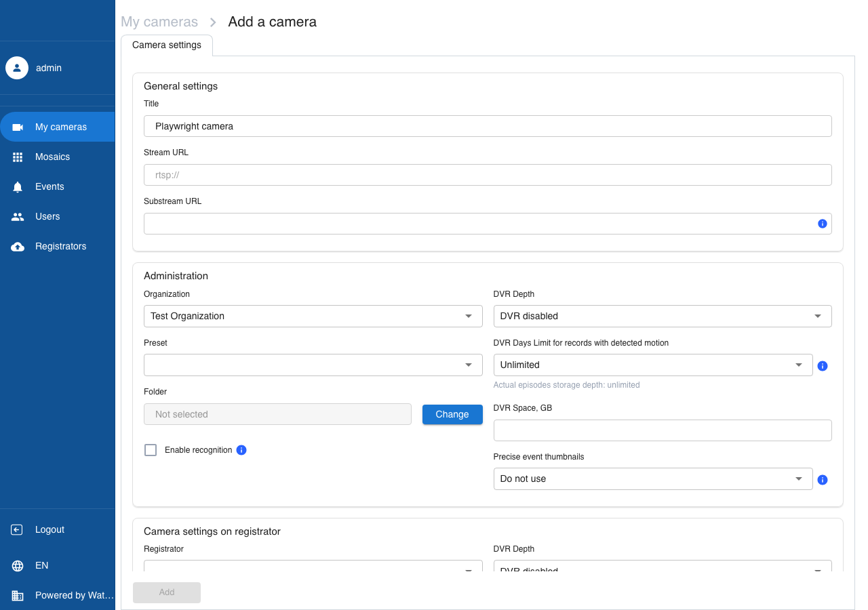Select the Camera settings tab
This screenshot has width=868, height=610.
[x=167, y=45]
